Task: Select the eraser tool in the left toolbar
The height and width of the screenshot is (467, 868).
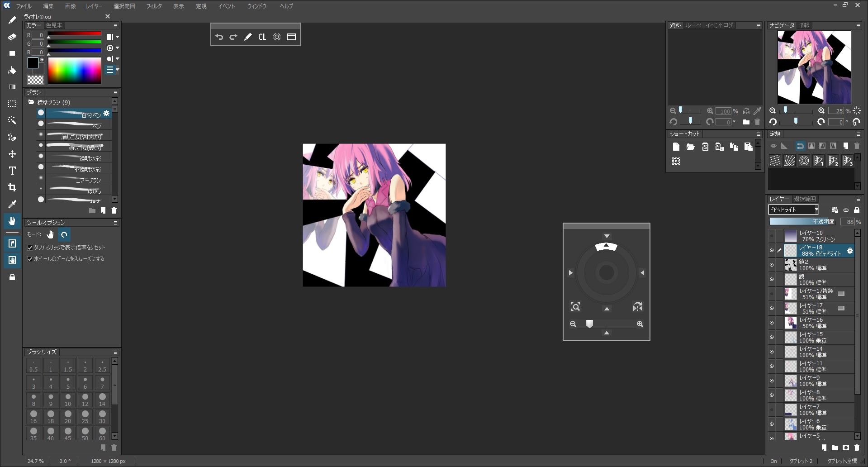Action: (x=12, y=37)
